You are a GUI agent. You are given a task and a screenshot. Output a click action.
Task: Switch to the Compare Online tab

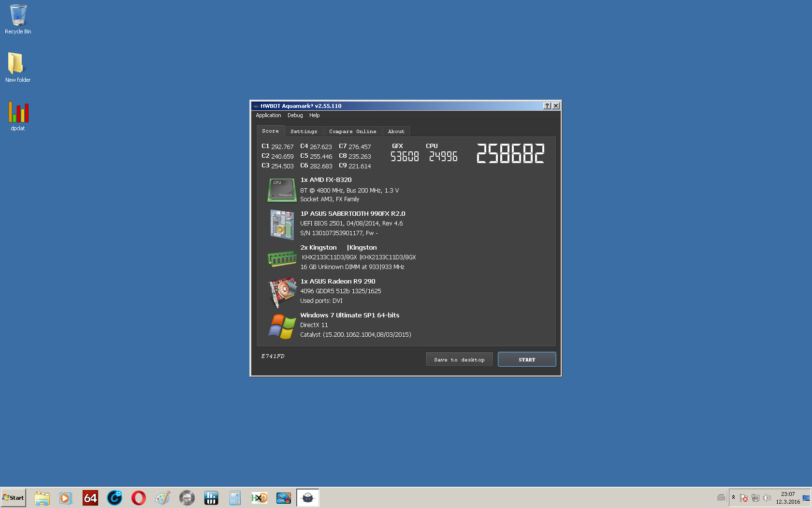point(353,132)
